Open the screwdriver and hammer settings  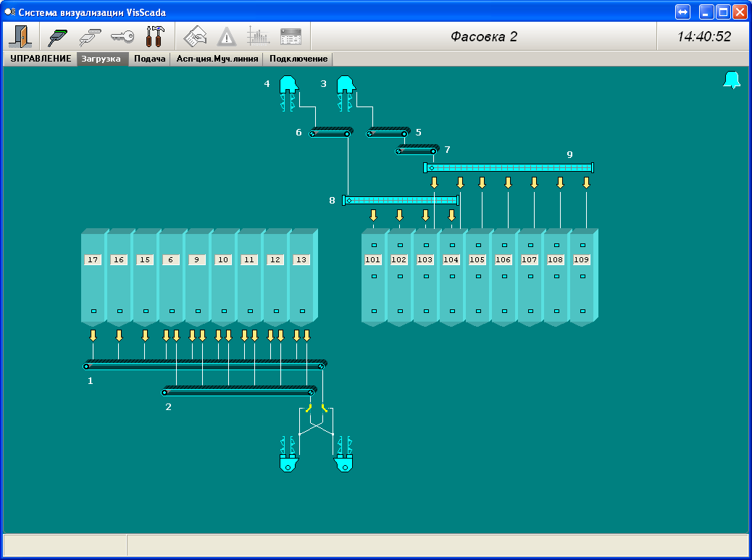[155, 36]
